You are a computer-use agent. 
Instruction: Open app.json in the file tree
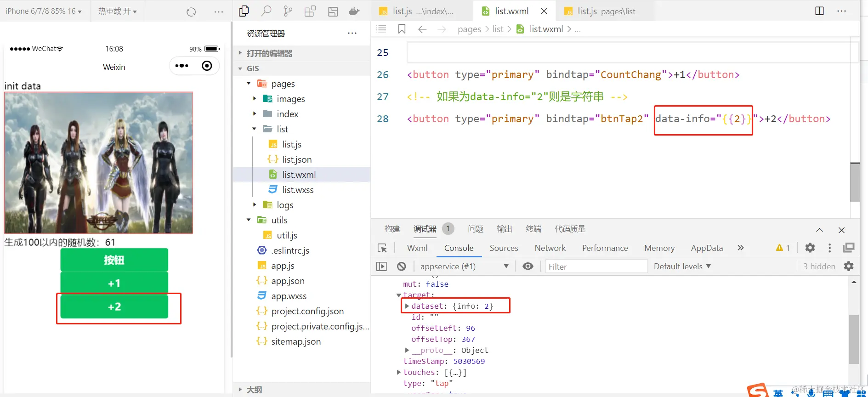pyautogui.click(x=288, y=281)
